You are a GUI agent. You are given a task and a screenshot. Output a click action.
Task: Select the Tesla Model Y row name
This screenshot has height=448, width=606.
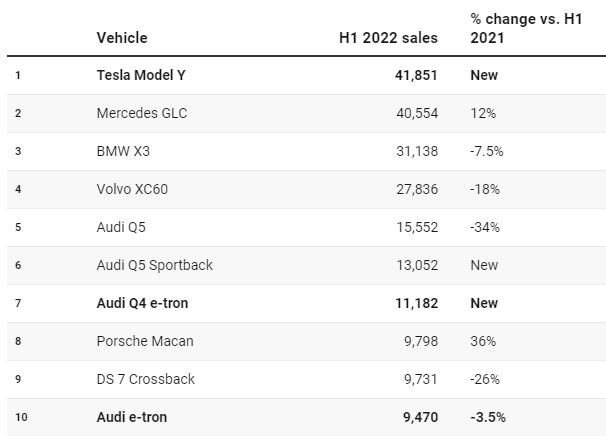tap(141, 75)
